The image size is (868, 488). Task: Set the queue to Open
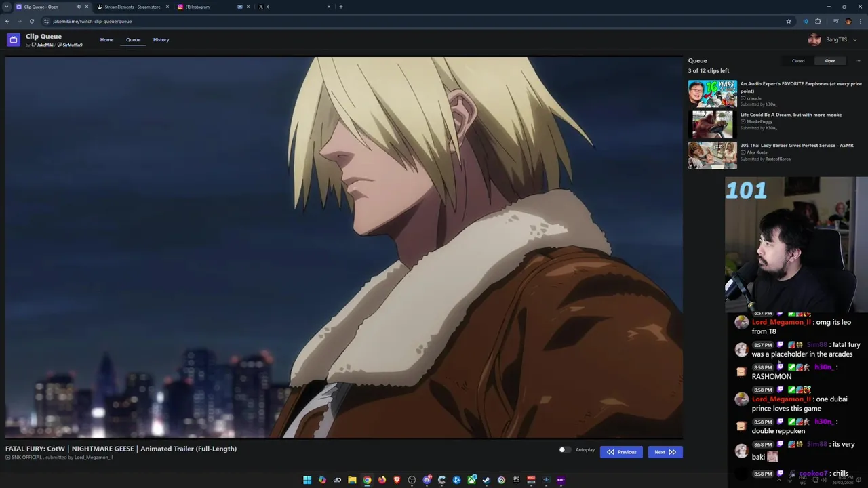pyautogui.click(x=830, y=61)
